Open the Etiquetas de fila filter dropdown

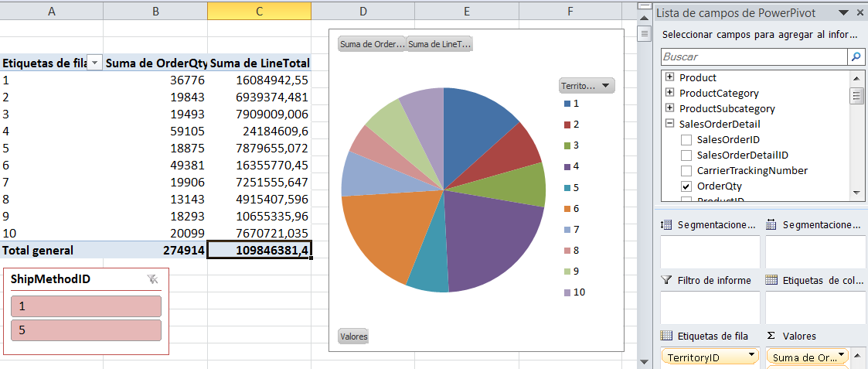click(x=94, y=63)
